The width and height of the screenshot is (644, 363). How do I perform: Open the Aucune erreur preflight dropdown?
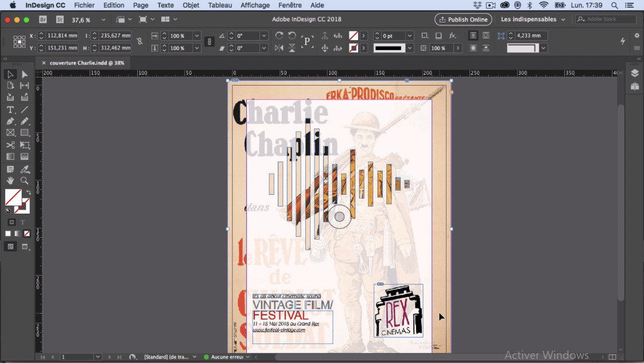tap(247, 357)
